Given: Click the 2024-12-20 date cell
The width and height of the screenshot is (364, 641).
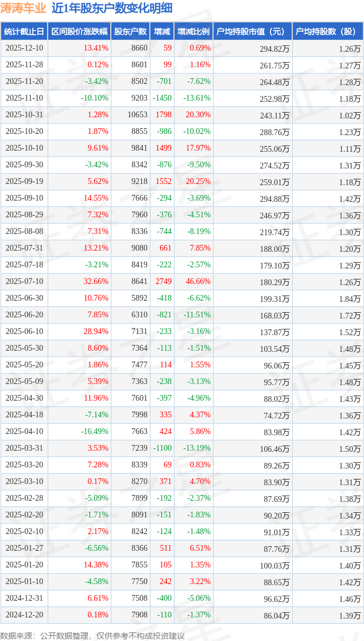Looking at the screenshot, I should point(24,615).
